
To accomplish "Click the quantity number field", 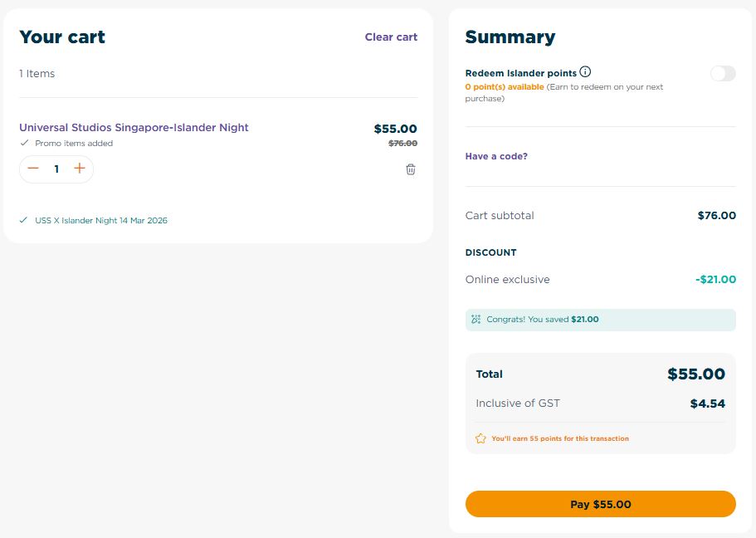I will [x=56, y=169].
